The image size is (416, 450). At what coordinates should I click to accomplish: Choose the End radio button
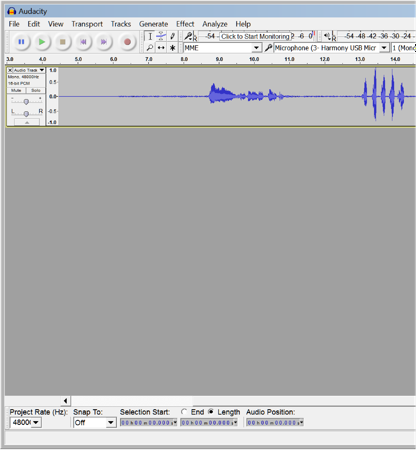pyautogui.click(x=184, y=412)
